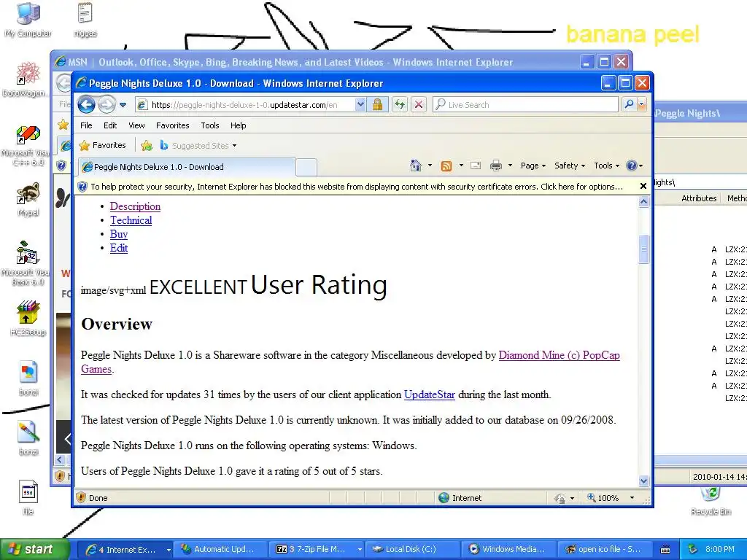Select the Recycle Bin desktop icon

(x=711, y=502)
